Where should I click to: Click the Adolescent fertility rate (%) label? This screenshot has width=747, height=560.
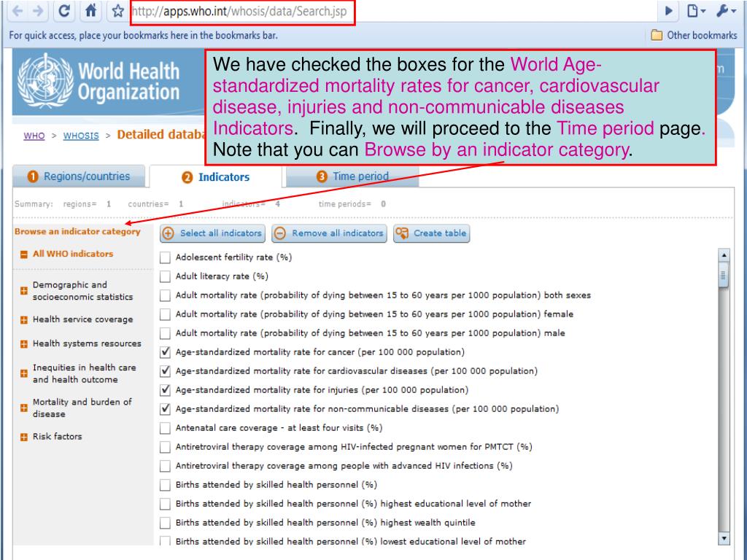point(233,257)
